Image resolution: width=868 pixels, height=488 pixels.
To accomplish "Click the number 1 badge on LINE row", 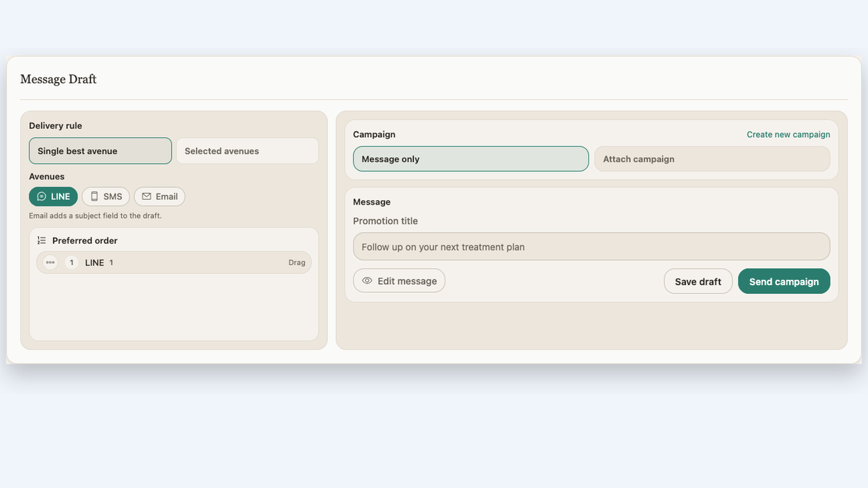I will (x=72, y=262).
